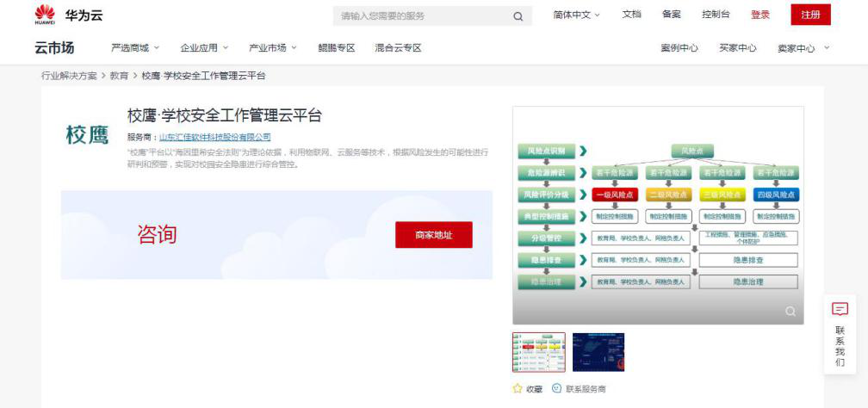Click 联系服务商 text
The width and height of the screenshot is (868, 408).
(x=586, y=389)
